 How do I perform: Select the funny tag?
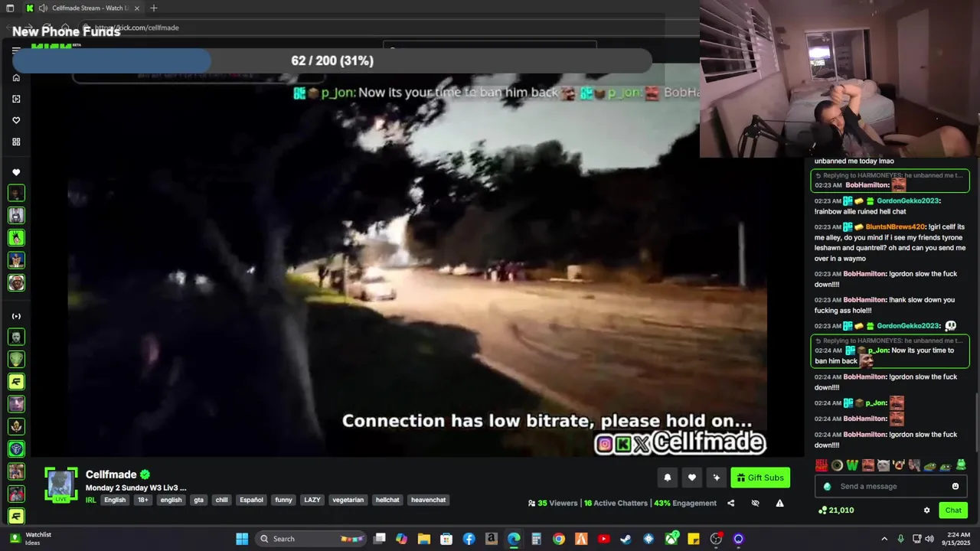coord(283,500)
